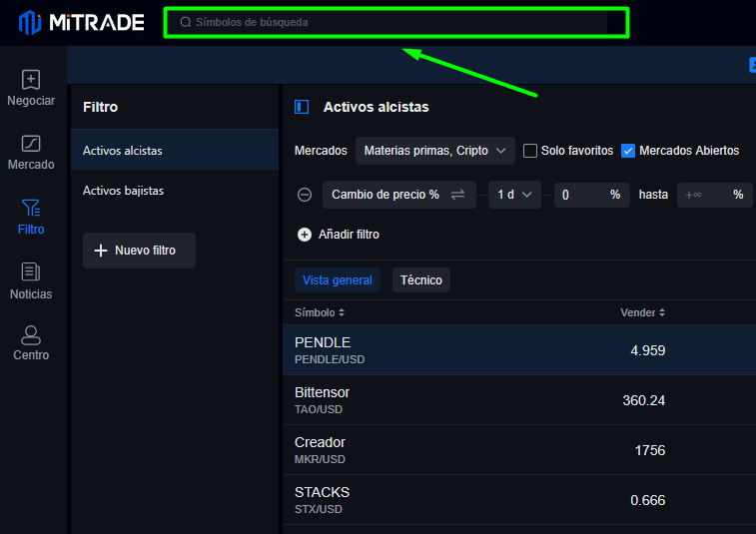Image resolution: width=756 pixels, height=534 pixels.
Task: Enable the Solo favoritos checkbox
Action: tap(530, 151)
